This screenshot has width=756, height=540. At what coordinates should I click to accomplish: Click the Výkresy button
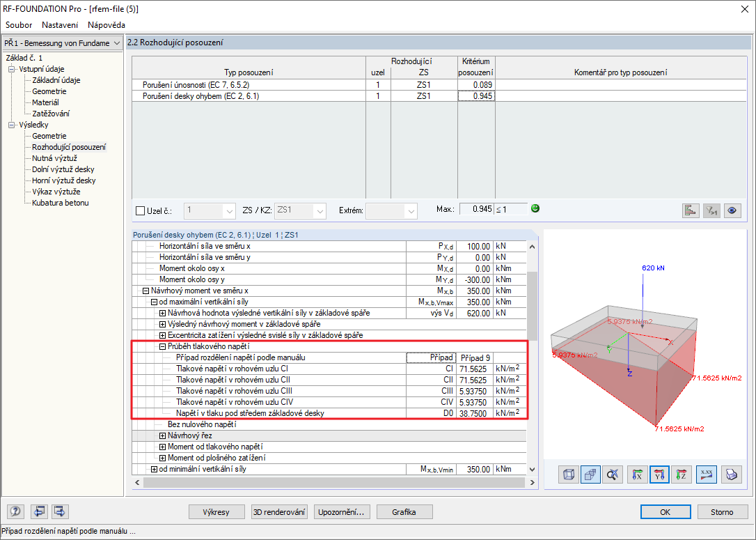216,512
